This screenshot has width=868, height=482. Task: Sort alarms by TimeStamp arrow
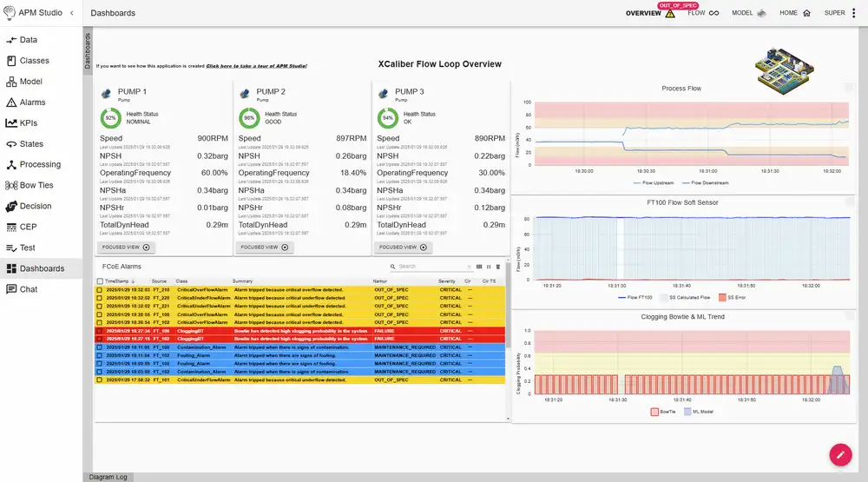[133, 281]
